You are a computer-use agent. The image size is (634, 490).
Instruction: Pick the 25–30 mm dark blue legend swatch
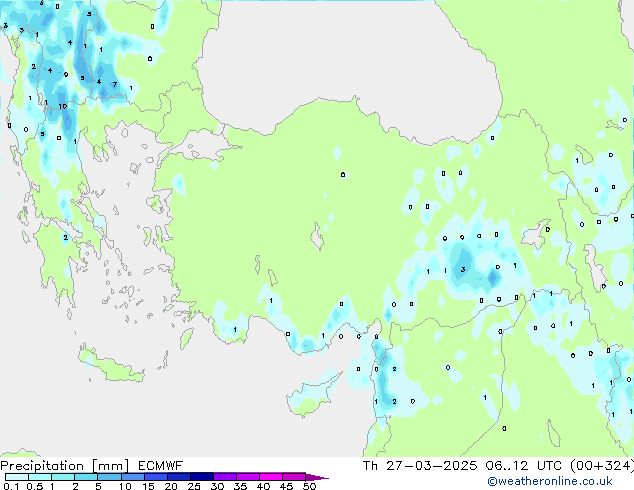(x=201, y=477)
